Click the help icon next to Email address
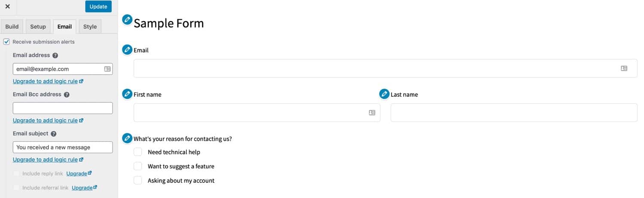This screenshot has width=644, height=198. [x=55, y=56]
